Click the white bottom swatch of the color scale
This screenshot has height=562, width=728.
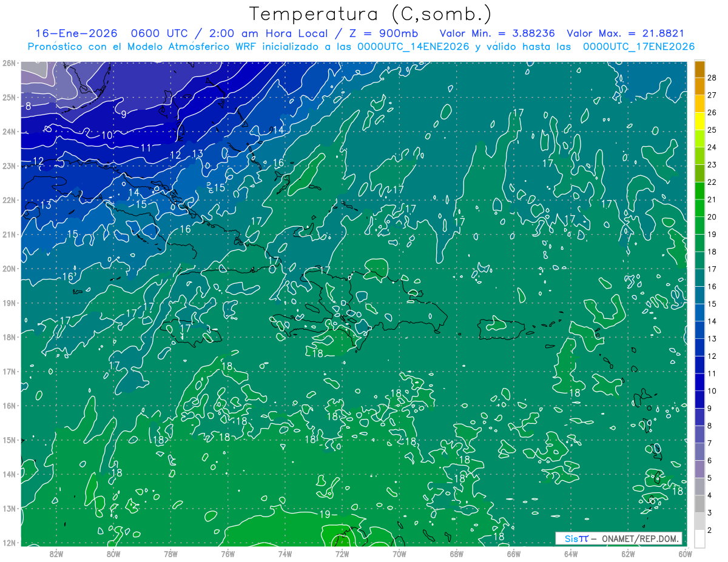[699, 538]
